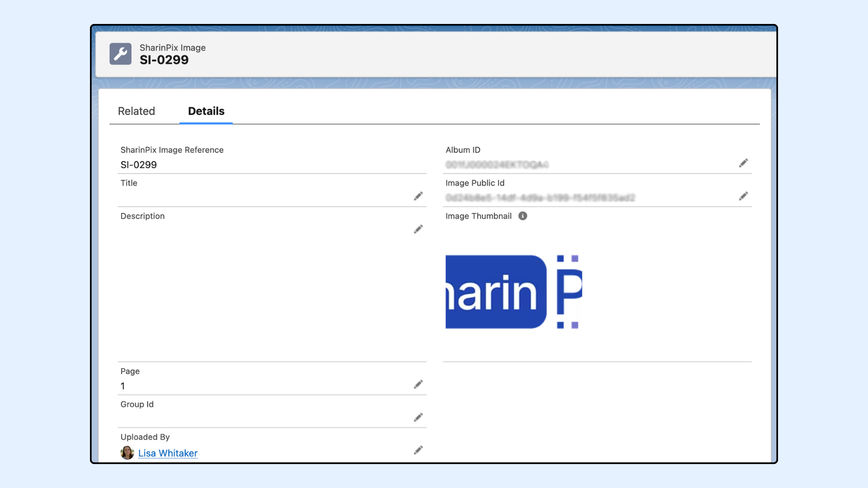Switch to the Related tab
The height and width of the screenshot is (488, 868).
[x=136, y=111]
